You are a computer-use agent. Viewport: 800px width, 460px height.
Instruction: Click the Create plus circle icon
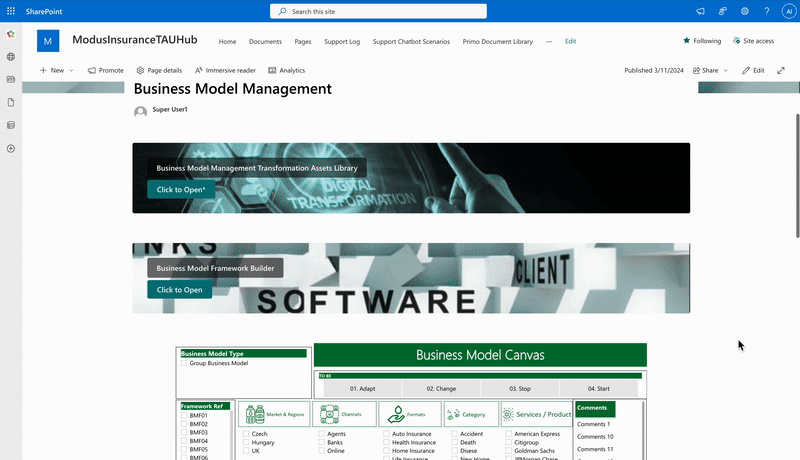[11, 148]
